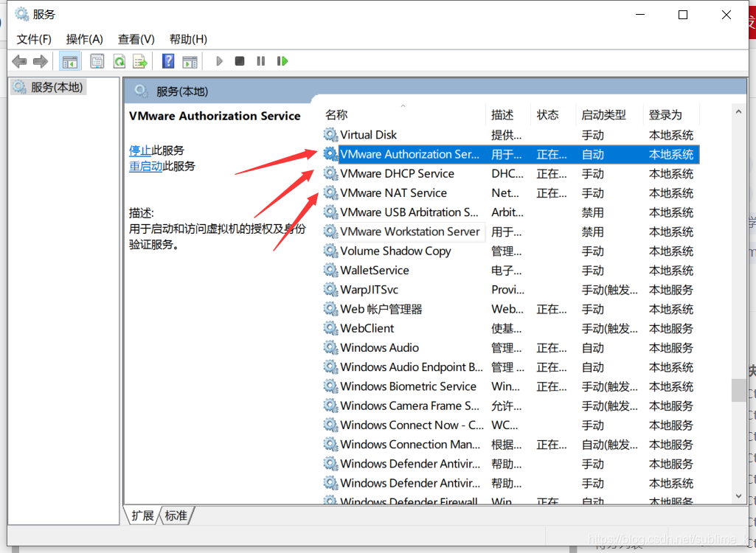Click the Services window title bar icon
The height and width of the screenshot is (553, 756).
point(21,14)
